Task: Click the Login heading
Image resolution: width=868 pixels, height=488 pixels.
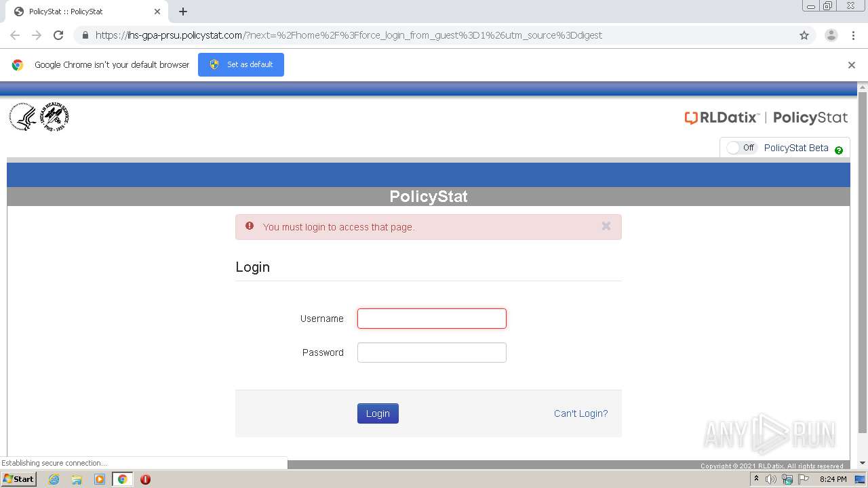Action: (253, 267)
